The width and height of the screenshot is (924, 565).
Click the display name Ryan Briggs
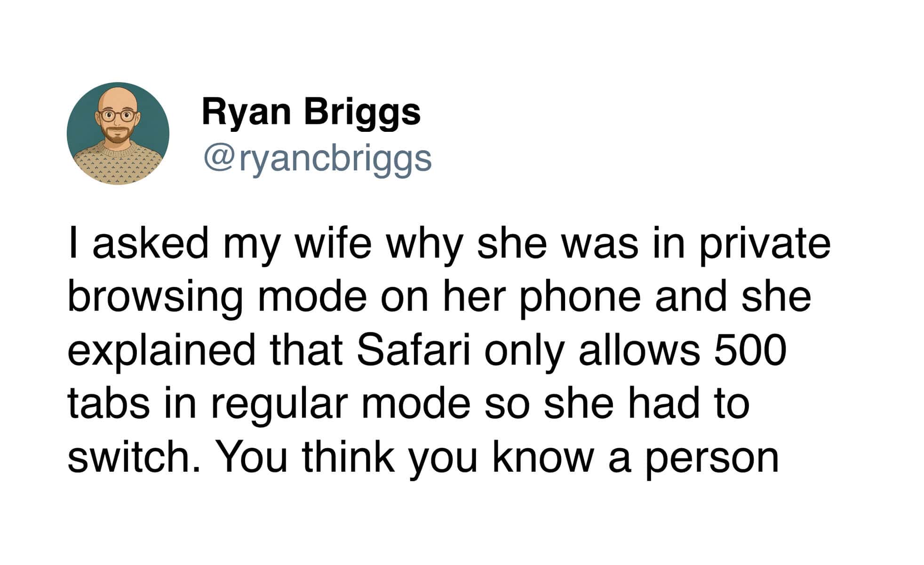[311, 113]
